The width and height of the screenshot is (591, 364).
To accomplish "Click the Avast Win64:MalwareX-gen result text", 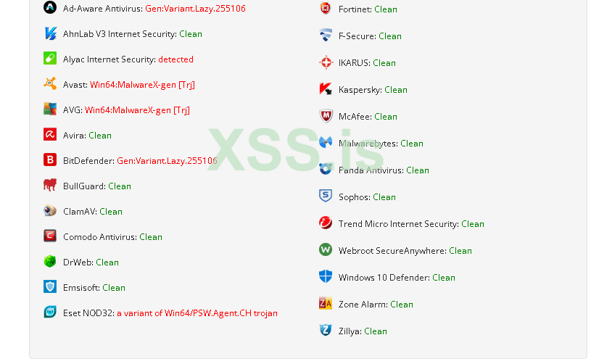I will tap(142, 85).
